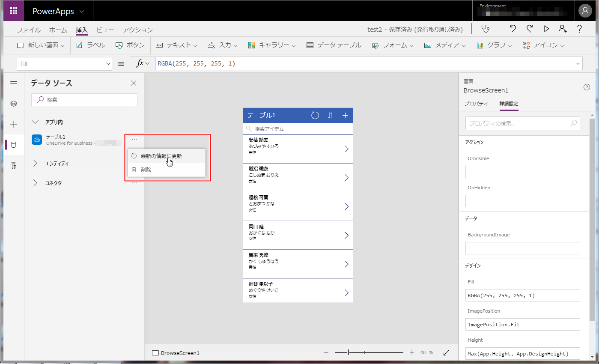
Task: Open the arrow for 廻谷 圭以子 row
Action: coord(346,293)
